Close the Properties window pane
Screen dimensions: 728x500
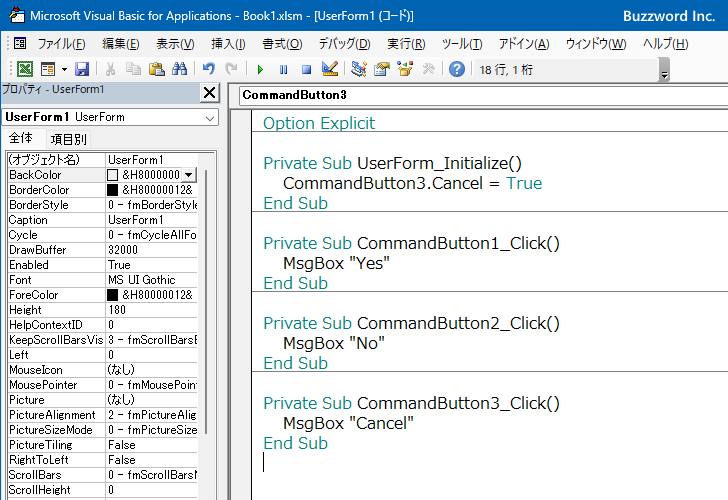click(x=209, y=93)
